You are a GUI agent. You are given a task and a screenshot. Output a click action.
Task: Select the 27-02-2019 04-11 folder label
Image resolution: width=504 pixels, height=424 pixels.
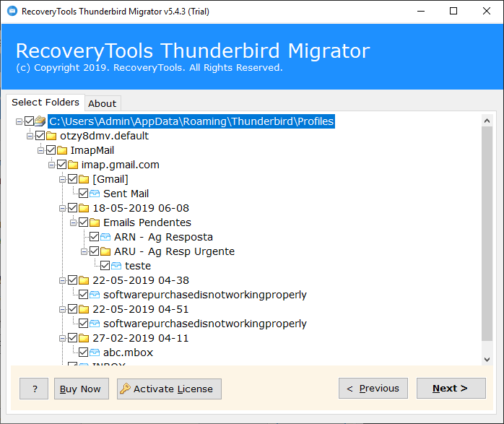point(141,338)
